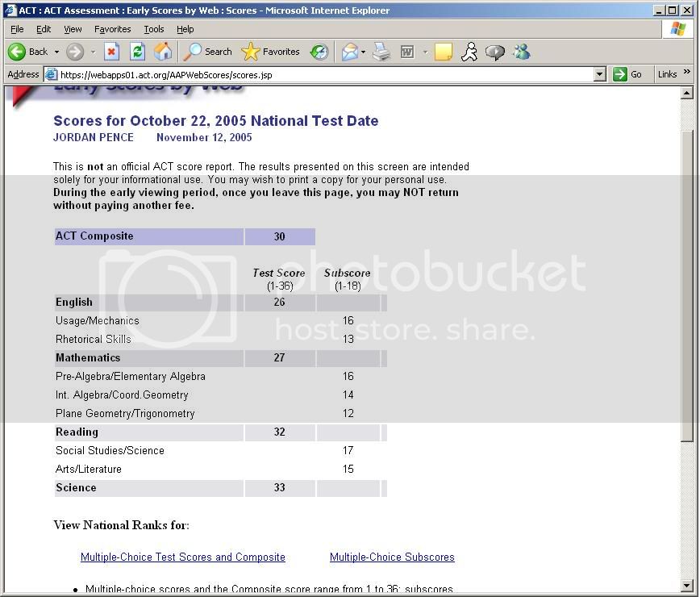Click the Back navigation button

coord(27,52)
